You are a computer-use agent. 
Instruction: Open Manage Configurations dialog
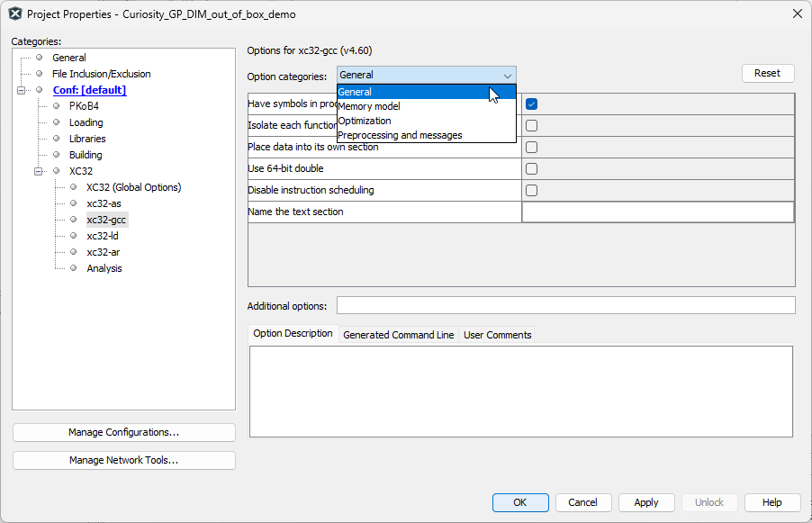click(x=123, y=432)
